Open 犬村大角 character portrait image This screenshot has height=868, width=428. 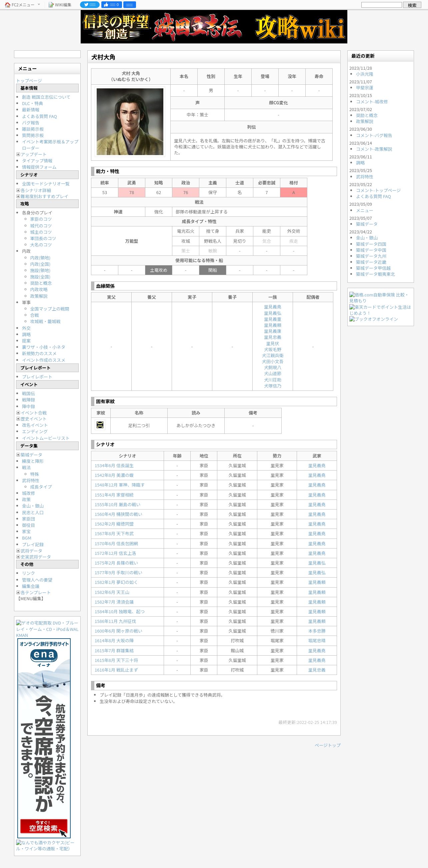click(130, 122)
